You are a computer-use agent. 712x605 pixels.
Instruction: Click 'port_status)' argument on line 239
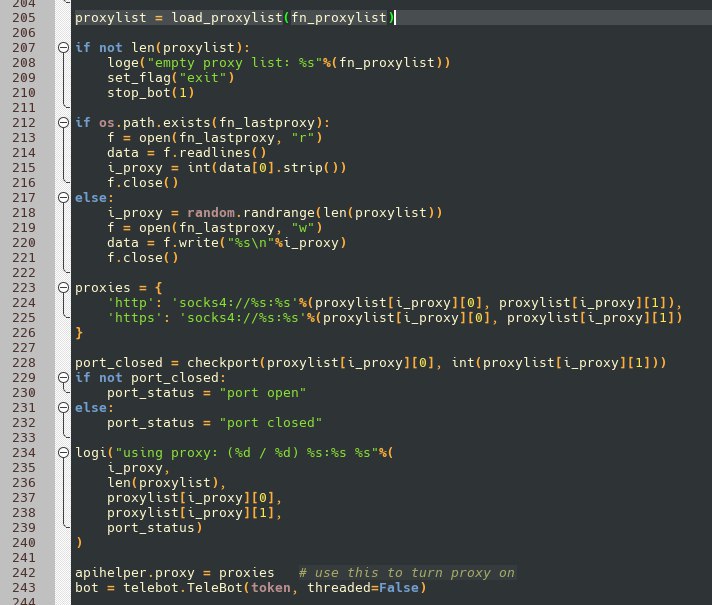click(155, 528)
